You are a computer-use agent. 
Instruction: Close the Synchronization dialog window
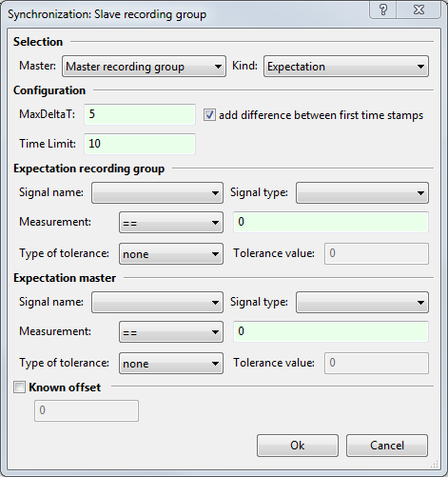coord(419,10)
